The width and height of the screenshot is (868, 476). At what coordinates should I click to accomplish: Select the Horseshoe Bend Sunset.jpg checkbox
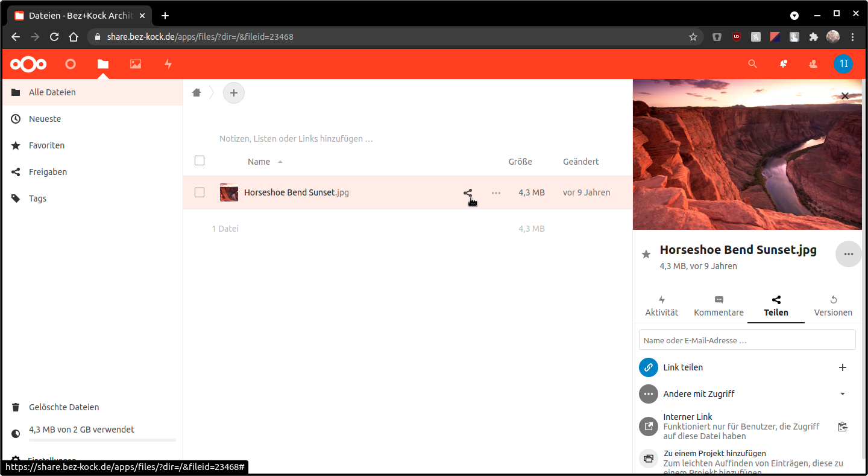(200, 192)
